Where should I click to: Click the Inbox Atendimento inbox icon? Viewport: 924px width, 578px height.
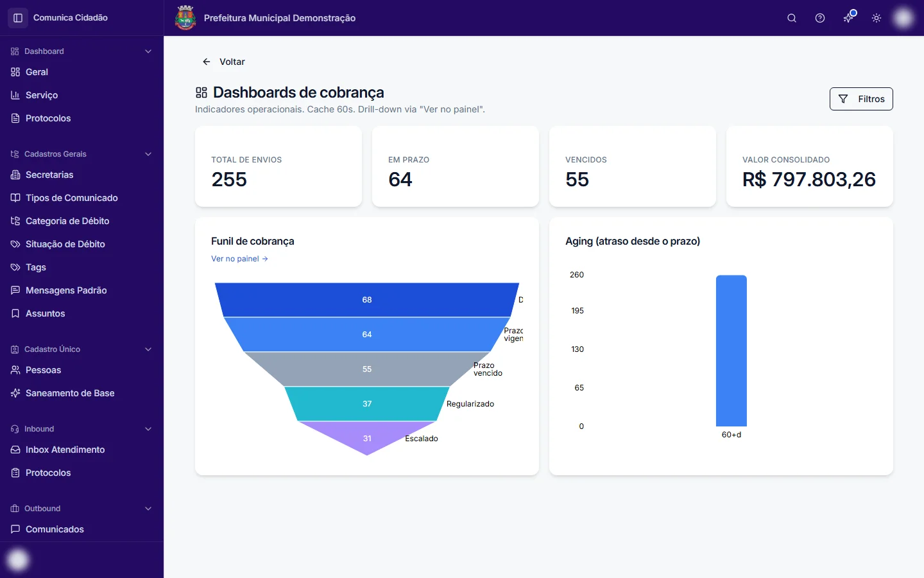pyautogui.click(x=15, y=450)
